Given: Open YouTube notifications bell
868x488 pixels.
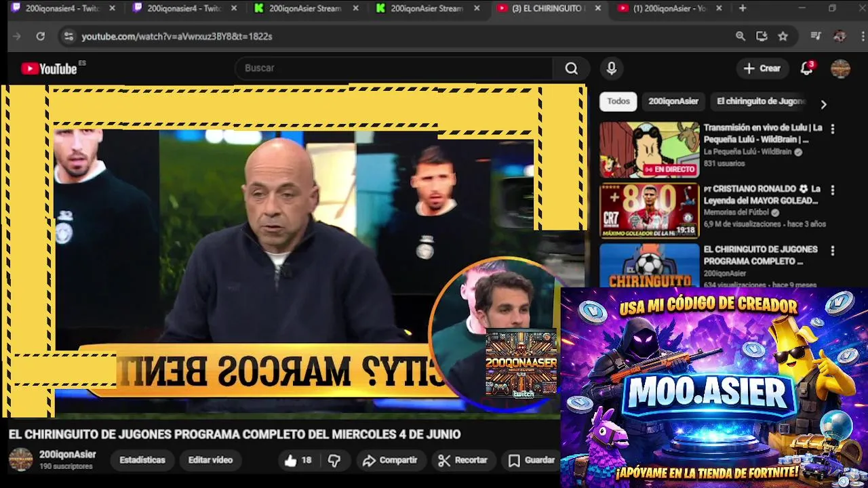Looking at the screenshot, I should [807, 68].
